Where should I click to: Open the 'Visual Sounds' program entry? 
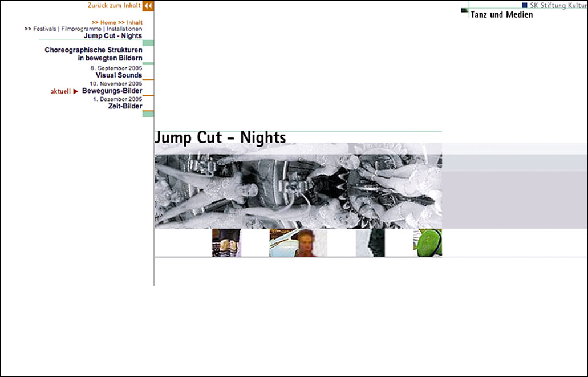(119, 75)
